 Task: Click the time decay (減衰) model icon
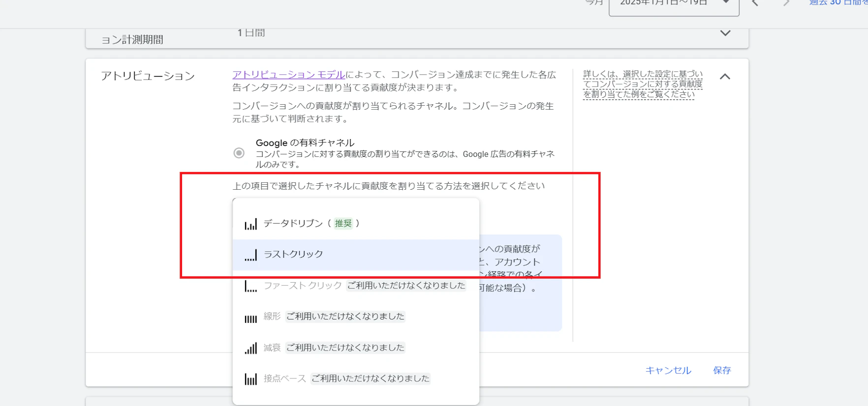pyautogui.click(x=250, y=348)
